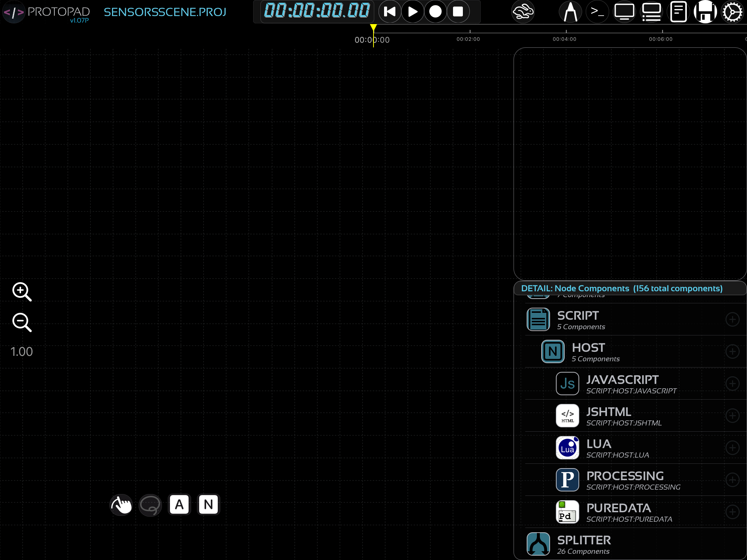Screen dimensions: 747x560
Task: Open the compass drafting tool
Action: pos(570,12)
